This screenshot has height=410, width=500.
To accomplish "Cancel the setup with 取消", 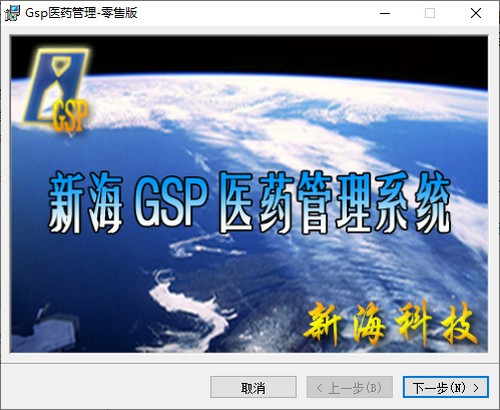I will 253,387.
